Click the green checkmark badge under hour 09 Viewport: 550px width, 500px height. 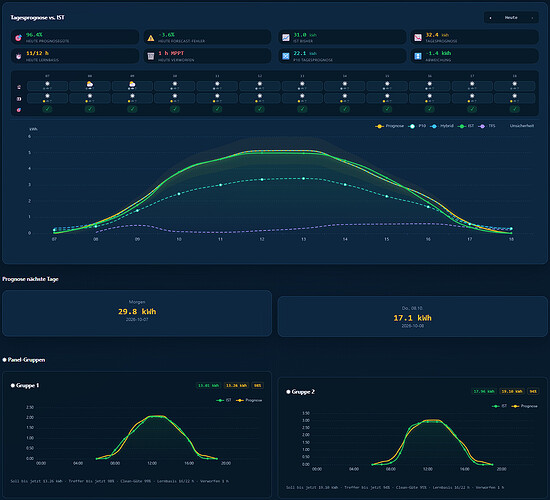(x=132, y=109)
